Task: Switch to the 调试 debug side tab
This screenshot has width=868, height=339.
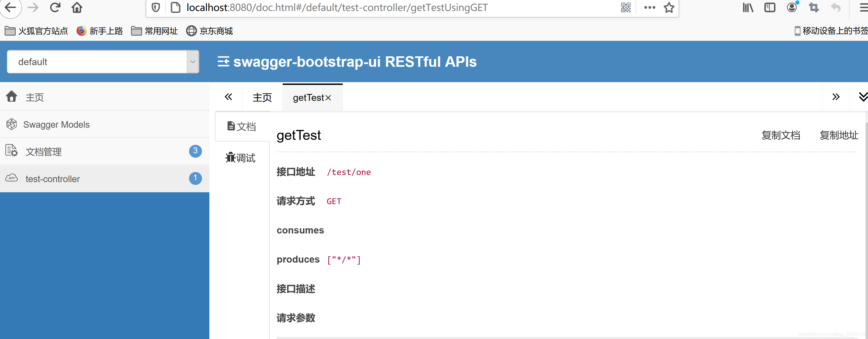Action: coord(241,158)
